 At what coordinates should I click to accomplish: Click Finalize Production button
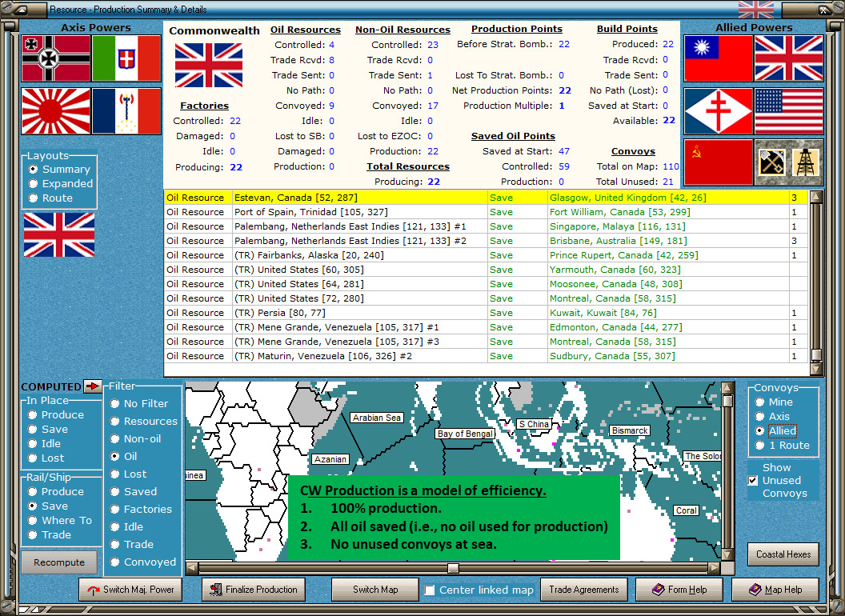(254, 590)
